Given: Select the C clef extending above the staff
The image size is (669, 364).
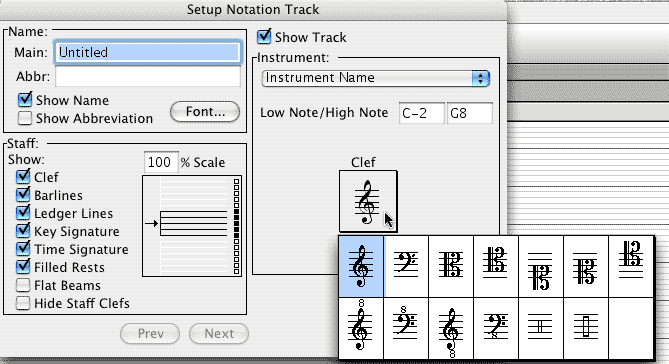Looking at the screenshot, I should pyautogui.click(x=631, y=266).
